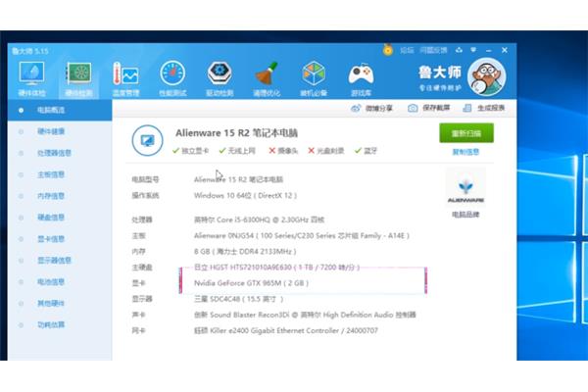Select the 硬件检测 hardware detection icon

coord(78,73)
